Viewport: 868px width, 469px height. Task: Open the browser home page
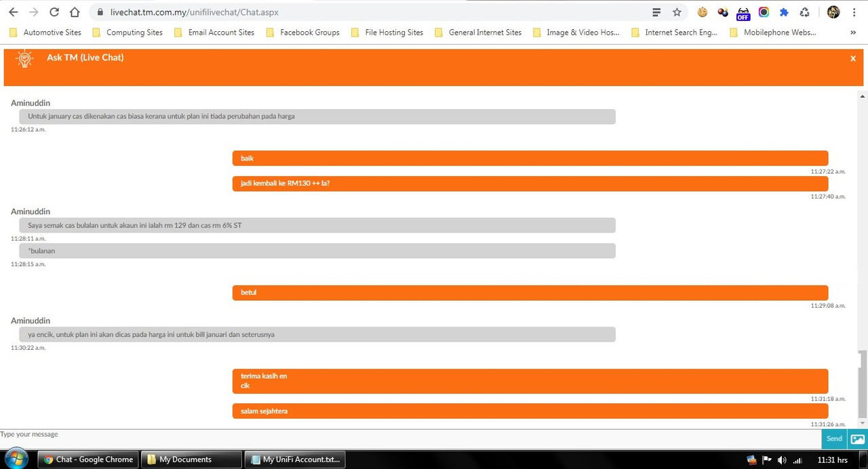pyautogui.click(x=75, y=12)
